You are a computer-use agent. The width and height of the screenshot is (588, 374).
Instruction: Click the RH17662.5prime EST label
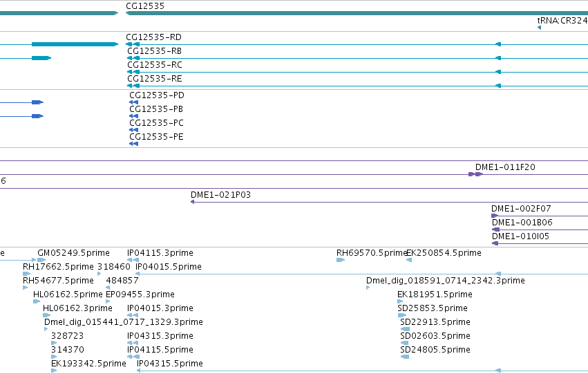58,267
